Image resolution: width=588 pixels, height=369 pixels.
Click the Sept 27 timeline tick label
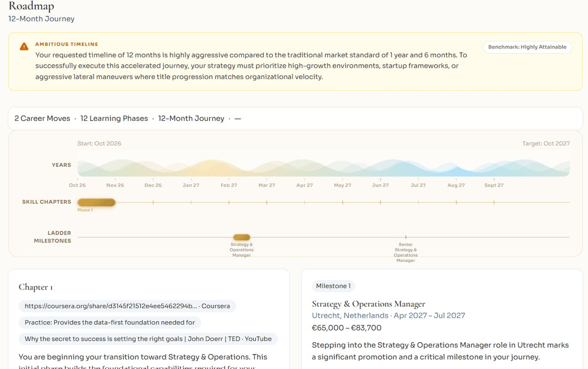tap(494, 185)
